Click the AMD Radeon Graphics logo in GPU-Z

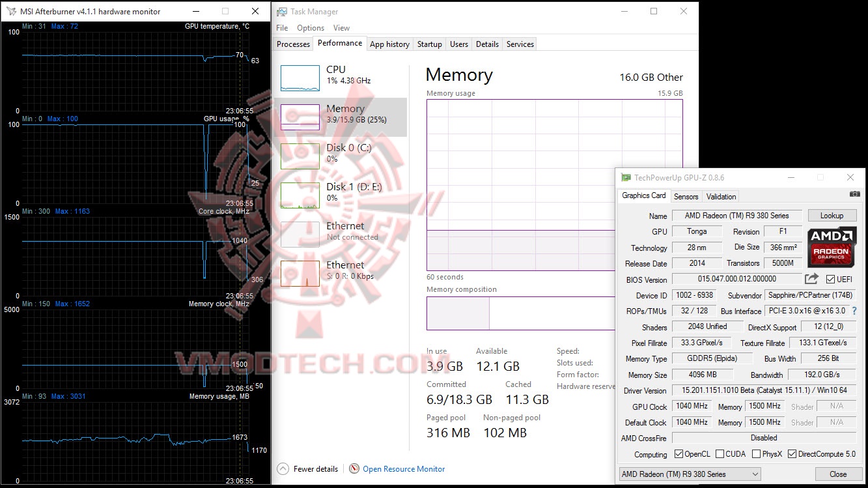(832, 248)
